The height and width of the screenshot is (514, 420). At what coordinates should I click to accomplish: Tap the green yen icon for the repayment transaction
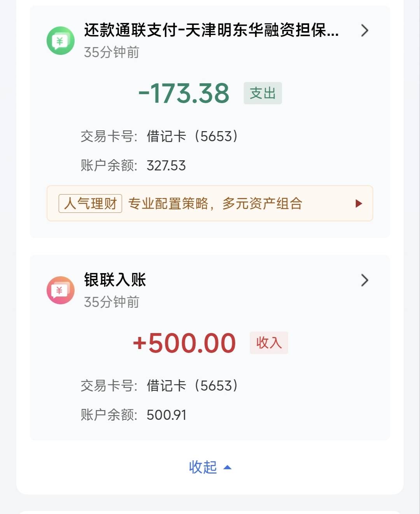pyautogui.click(x=60, y=40)
